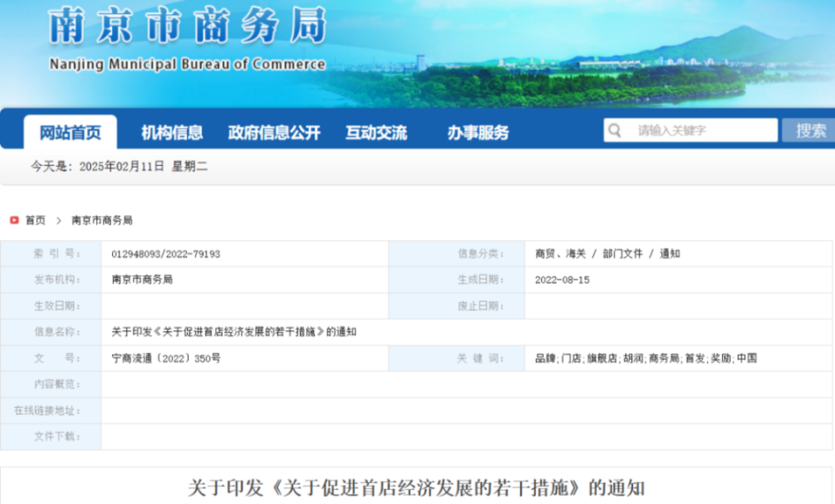Click the info name value in table
Image resolution: width=835 pixels, height=504 pixels.
234,332
